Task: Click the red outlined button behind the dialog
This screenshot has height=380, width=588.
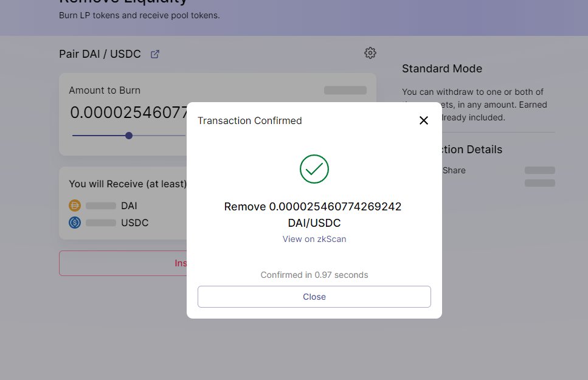Action: coord(123,263)
